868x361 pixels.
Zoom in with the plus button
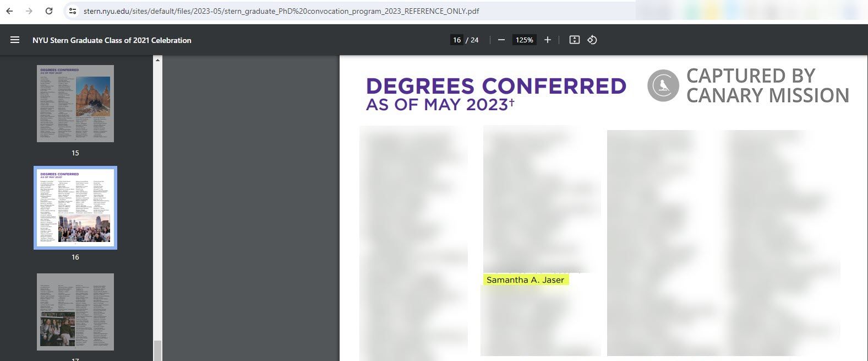pyautogui.click(x=547, y=40)
